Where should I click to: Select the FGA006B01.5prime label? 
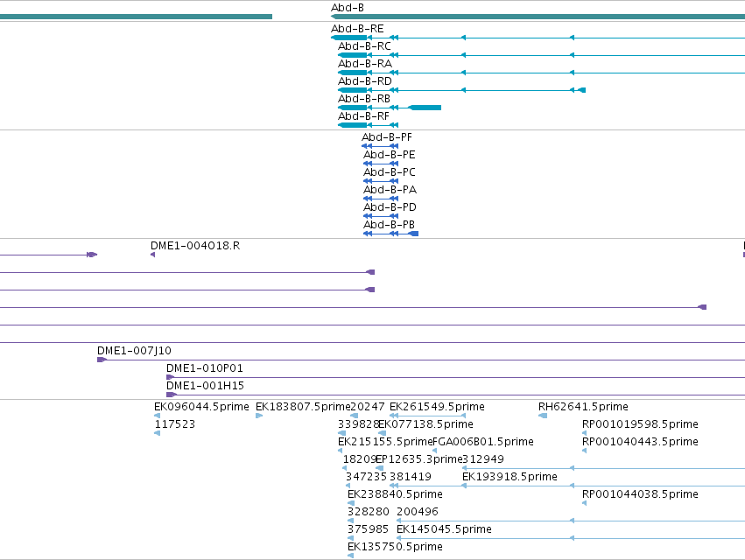pos(483,442)
